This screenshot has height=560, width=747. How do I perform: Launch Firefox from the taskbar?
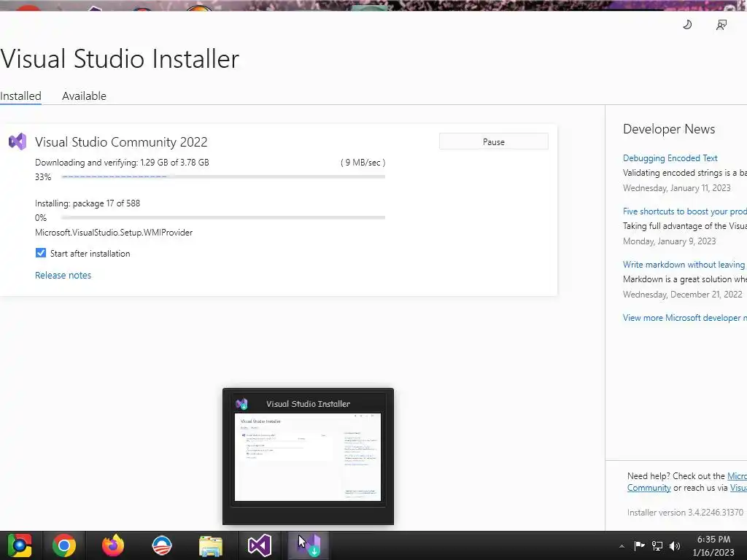(x=113, y=545)
